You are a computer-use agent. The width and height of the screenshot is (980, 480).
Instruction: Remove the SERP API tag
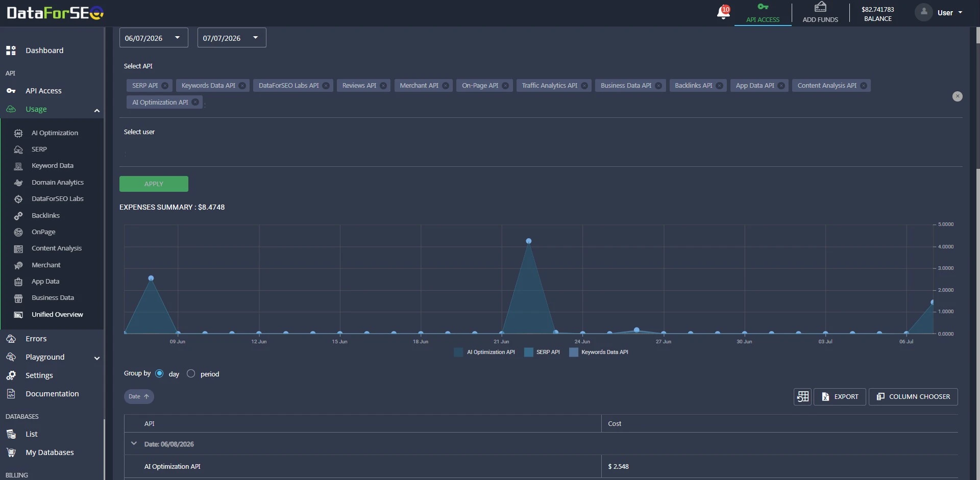(x=165, y=86)
